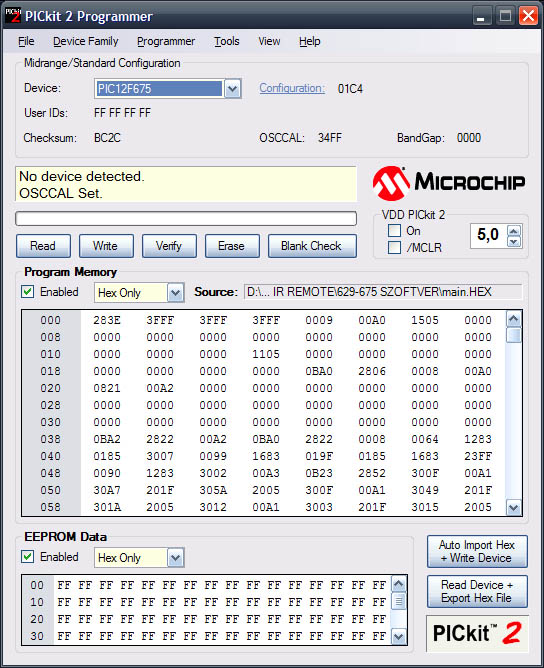Click program memory cell 0821
544x668 pixels.
tap(107, 388)
